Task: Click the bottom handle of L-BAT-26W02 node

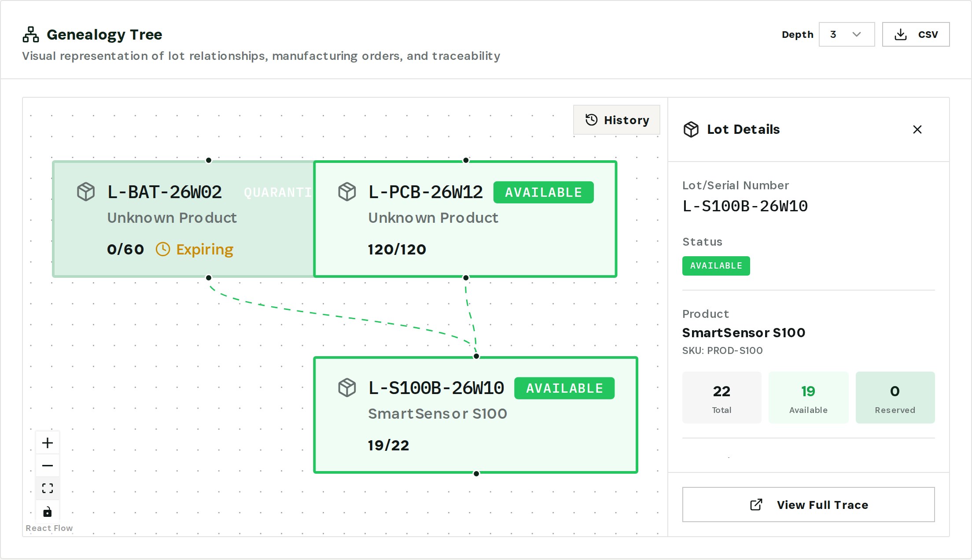Action: [209, 278]
